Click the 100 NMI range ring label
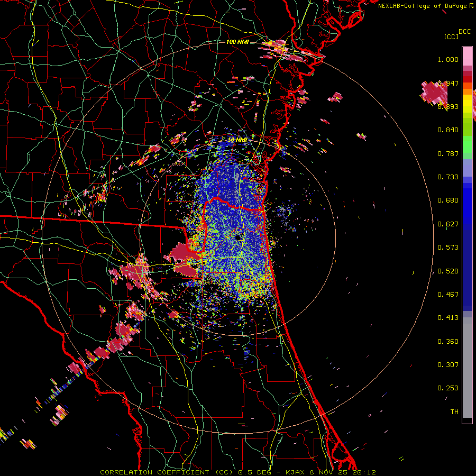Image resolution: width=476 pixels, height=476 pixels. click(237, 42)
